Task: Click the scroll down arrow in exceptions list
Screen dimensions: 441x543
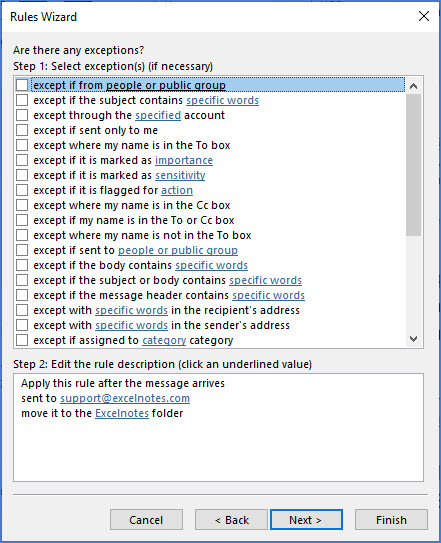Action: click(413, 339)
